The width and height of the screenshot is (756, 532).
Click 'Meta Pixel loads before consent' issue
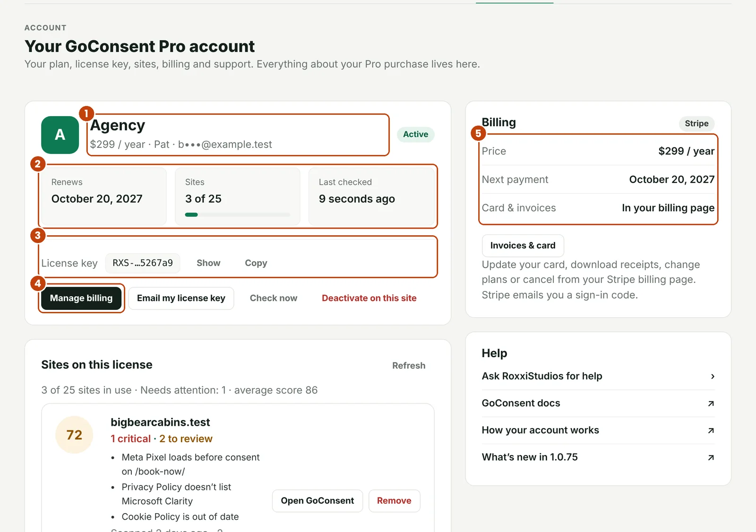(x=190, y=464)
